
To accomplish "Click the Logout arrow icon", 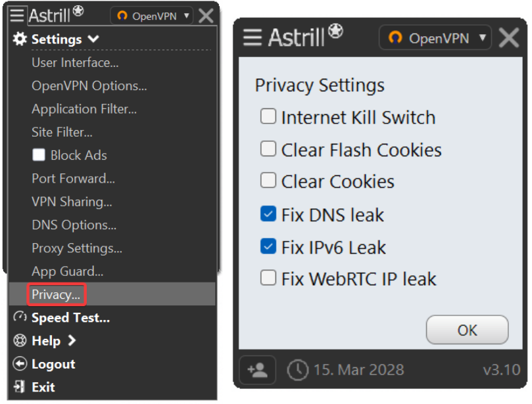I will point(20,364).
